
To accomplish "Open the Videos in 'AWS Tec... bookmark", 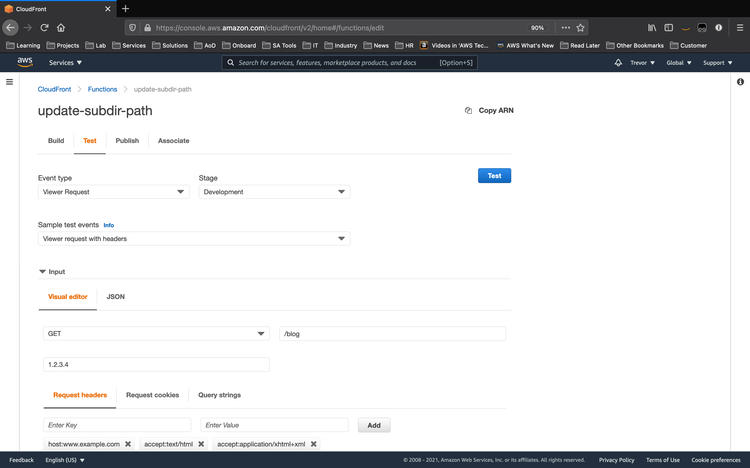I will click(454, 45).
